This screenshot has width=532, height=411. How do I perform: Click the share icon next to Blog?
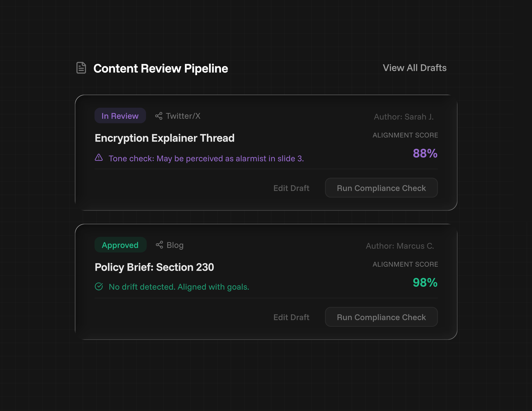160,245
